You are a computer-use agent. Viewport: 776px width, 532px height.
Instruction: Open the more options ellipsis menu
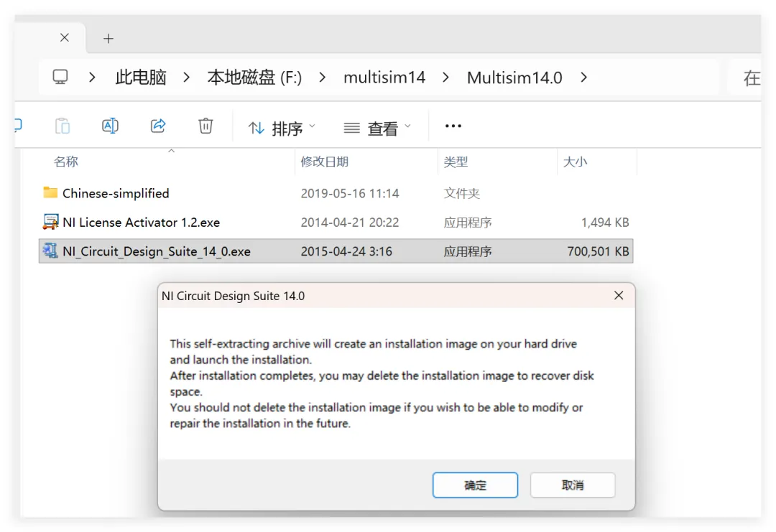(453, 126)
